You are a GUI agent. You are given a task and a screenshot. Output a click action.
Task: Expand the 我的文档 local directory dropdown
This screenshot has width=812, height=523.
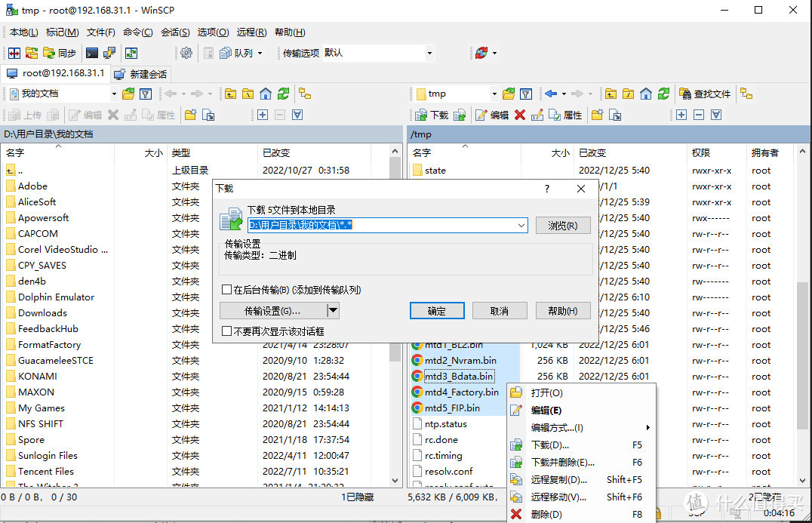[x=114, y=94]
